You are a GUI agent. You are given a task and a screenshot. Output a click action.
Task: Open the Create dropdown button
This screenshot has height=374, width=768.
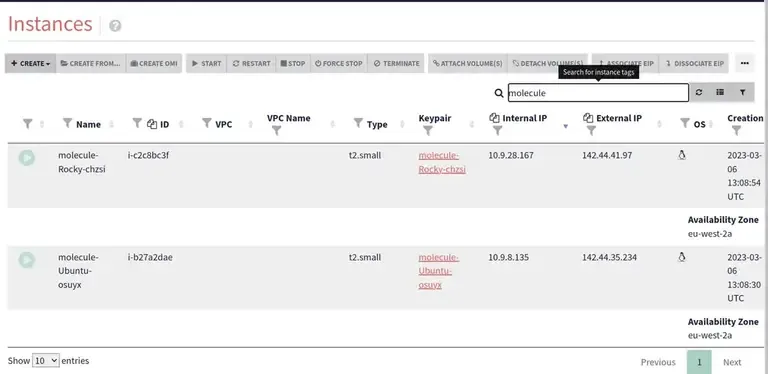point(30,64)
